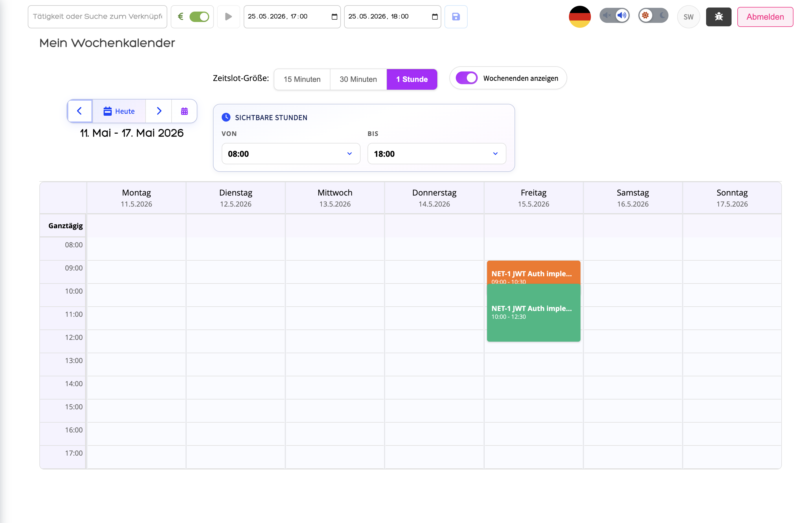Open the end date calendar picker icon
The image size is (812, 523).
(435, 16)
